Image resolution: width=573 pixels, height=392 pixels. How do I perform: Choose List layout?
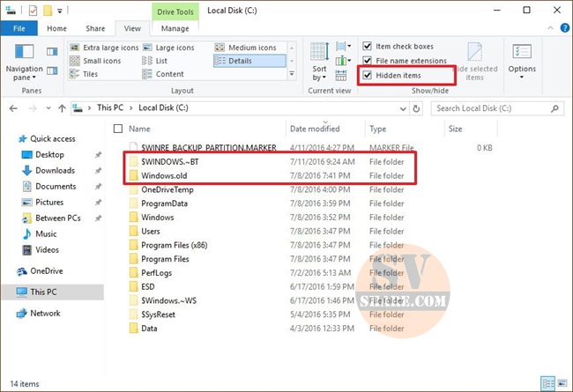pos(155,61)
